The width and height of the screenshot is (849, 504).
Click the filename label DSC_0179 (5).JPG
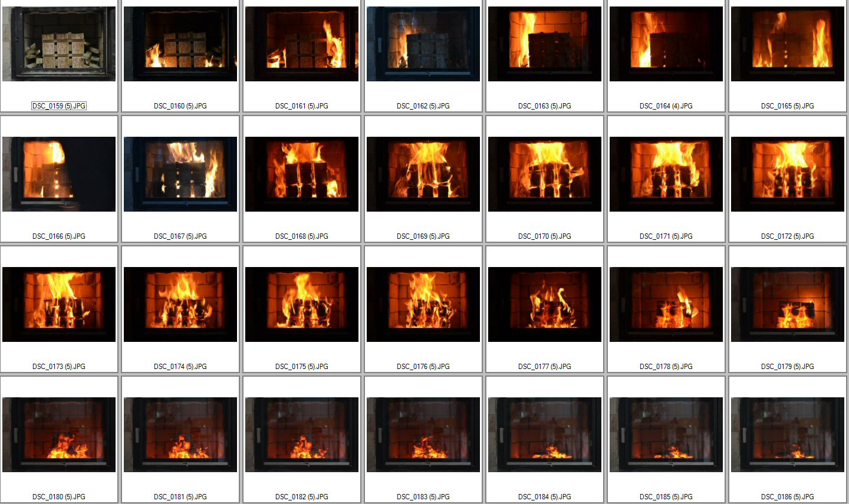[788, 367]
